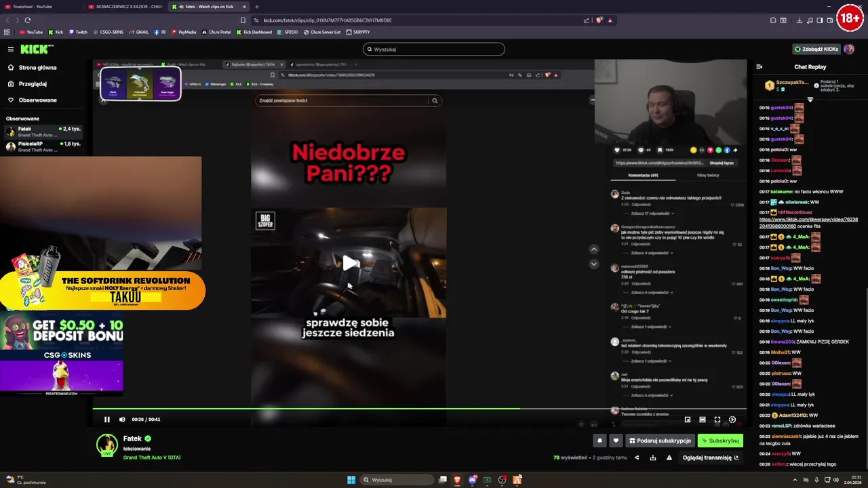The height and width of the screenshot is (488, 868).
Task: Toggle mini-player mode in player controls
Action: point(688,420)
